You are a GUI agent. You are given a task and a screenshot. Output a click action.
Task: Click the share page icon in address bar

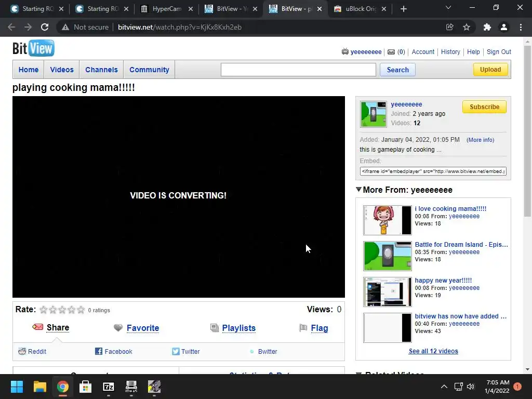pyautogui.click(x=449, y=27)
